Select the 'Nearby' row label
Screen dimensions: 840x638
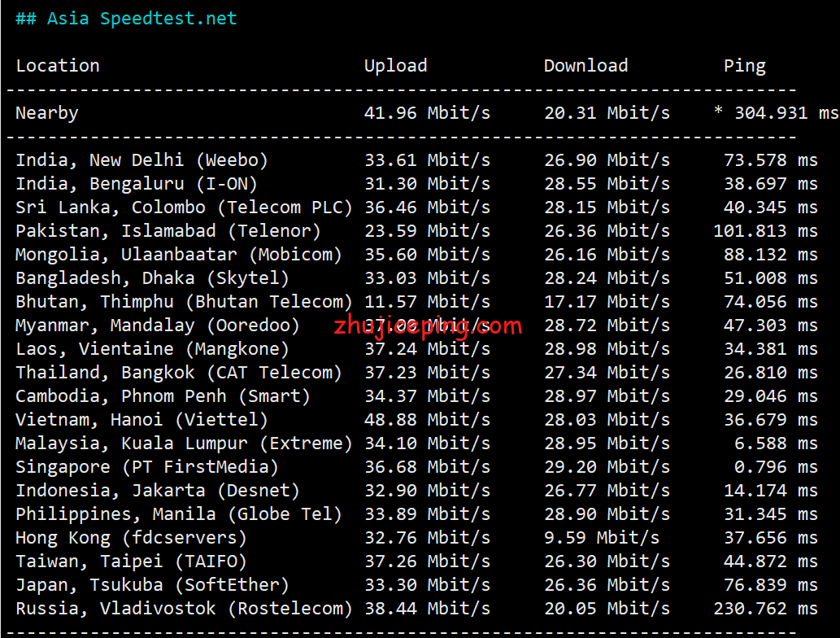47,113
